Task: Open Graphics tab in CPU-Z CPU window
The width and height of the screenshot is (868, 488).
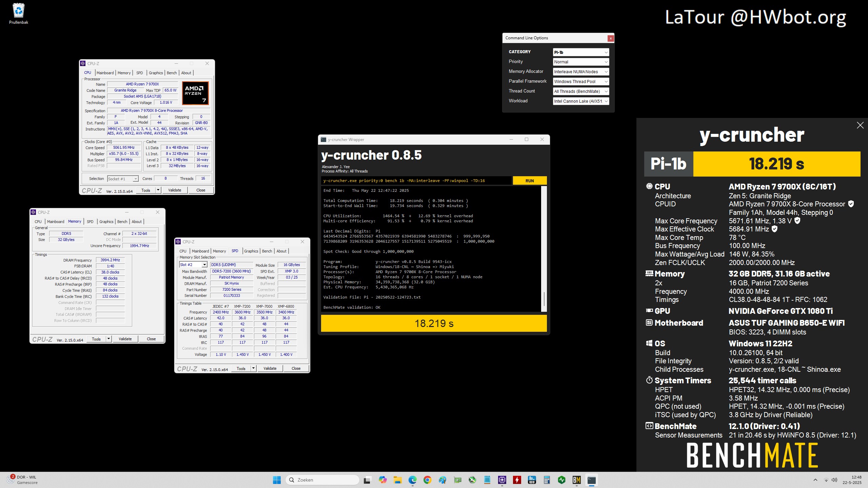Action: click(x=156, y=73)
